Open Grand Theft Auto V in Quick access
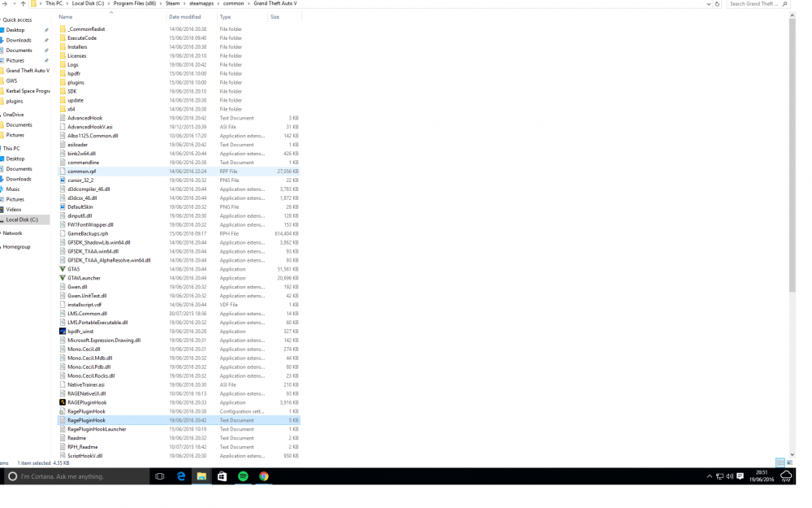The image size is (812, 508). coord(28,71)
